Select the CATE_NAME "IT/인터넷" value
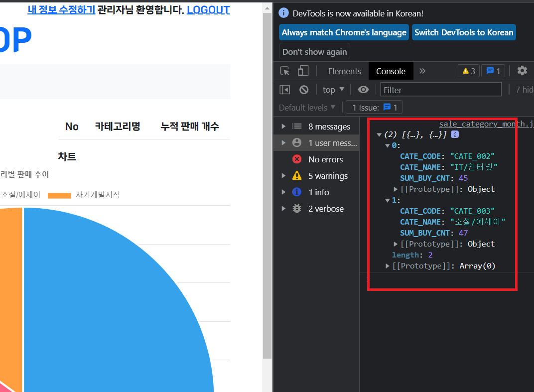This screenshot has height=392, width=534. tap(473, 167)
